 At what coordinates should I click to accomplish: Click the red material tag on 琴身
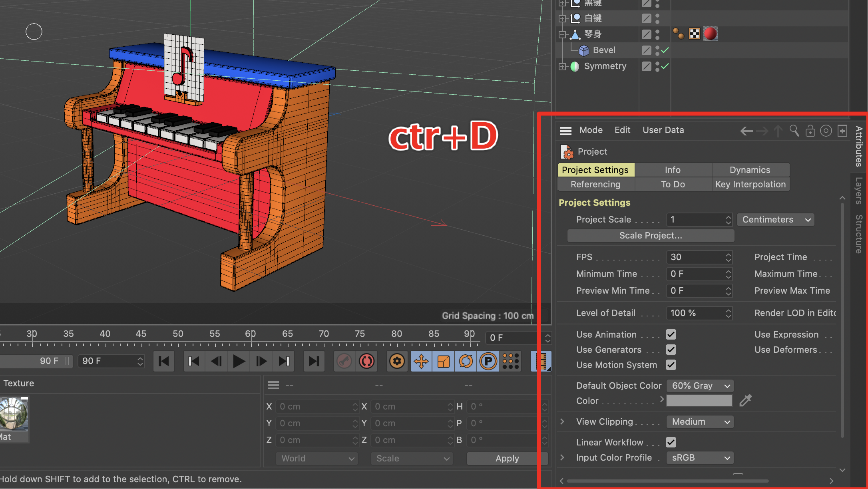(710, 34)
